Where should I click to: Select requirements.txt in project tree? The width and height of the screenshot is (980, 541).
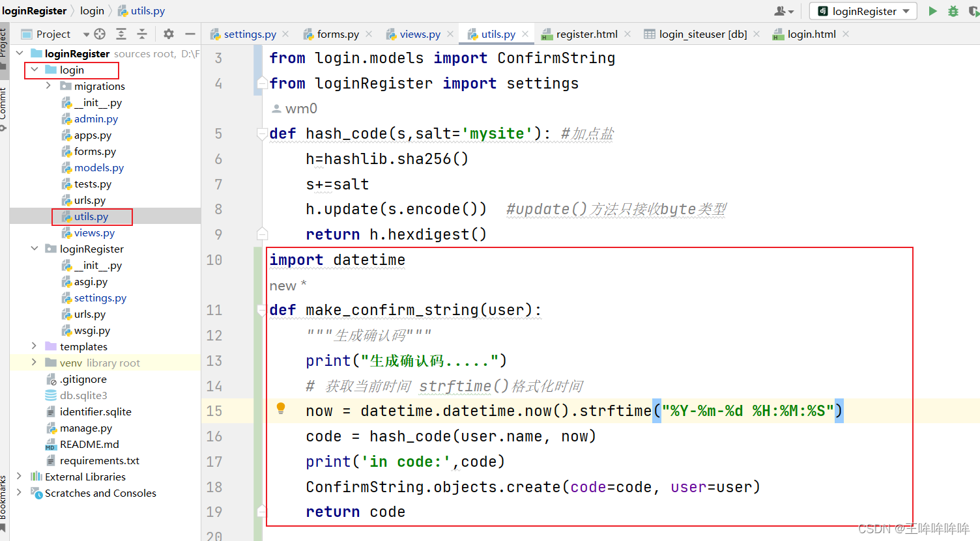point(99,460)
